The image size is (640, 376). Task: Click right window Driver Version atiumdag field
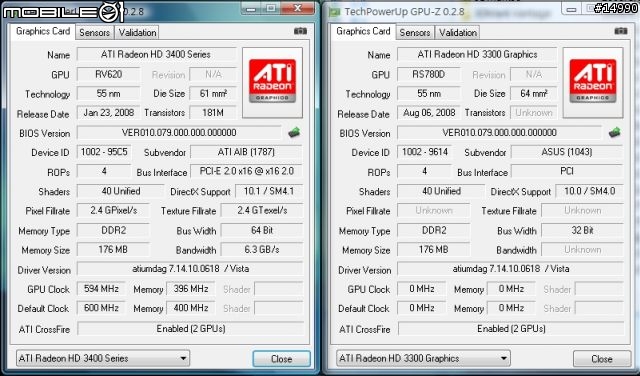[x=511, y=269]
